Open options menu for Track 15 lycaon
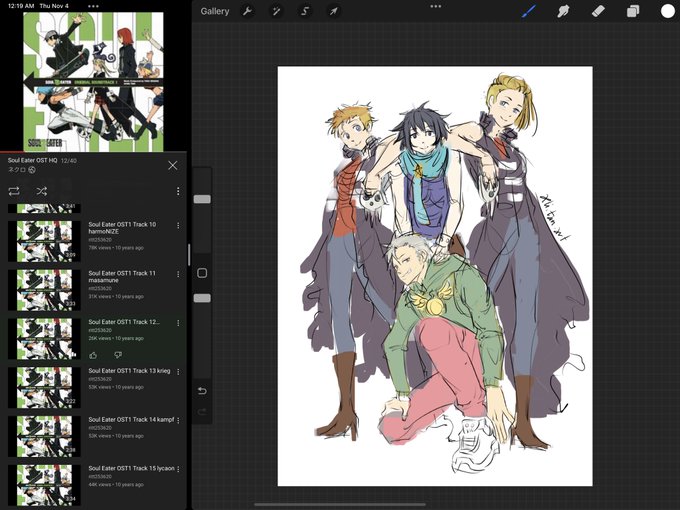Image resolution: width=680 pixels, height=510 pixels. click(178, 469)
